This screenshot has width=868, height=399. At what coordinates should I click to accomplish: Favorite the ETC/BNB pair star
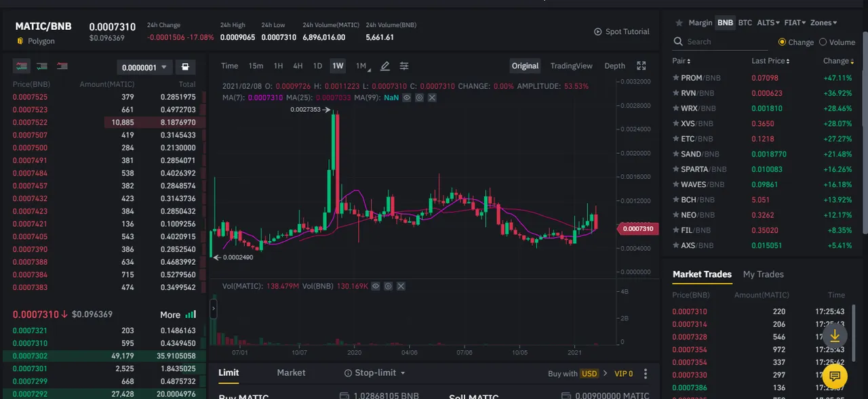[x=675, y=139]
